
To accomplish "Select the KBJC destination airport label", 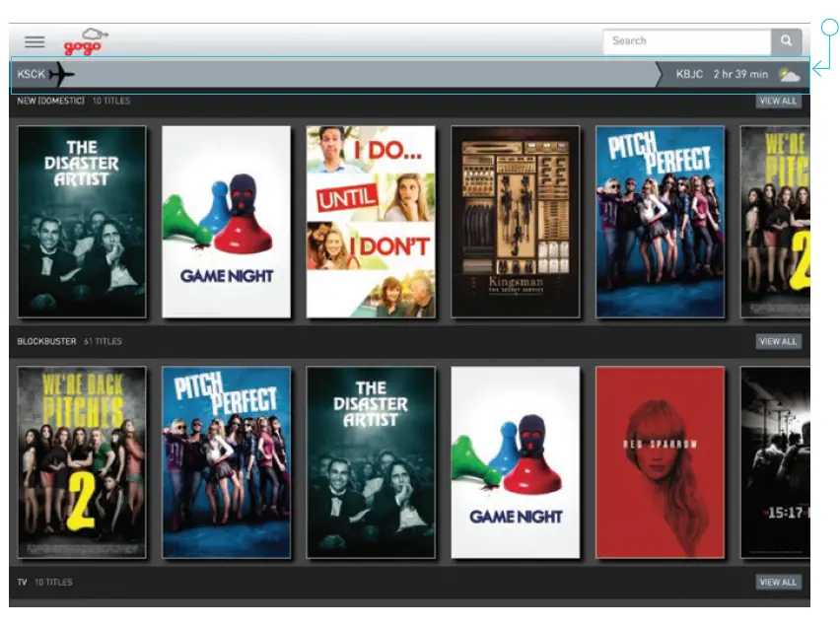I will [689, 74].
